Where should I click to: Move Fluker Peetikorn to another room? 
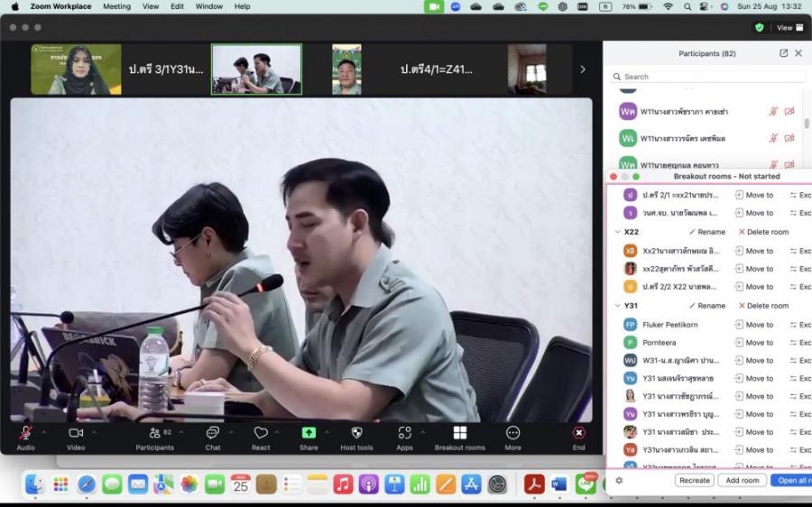(754, 325)
